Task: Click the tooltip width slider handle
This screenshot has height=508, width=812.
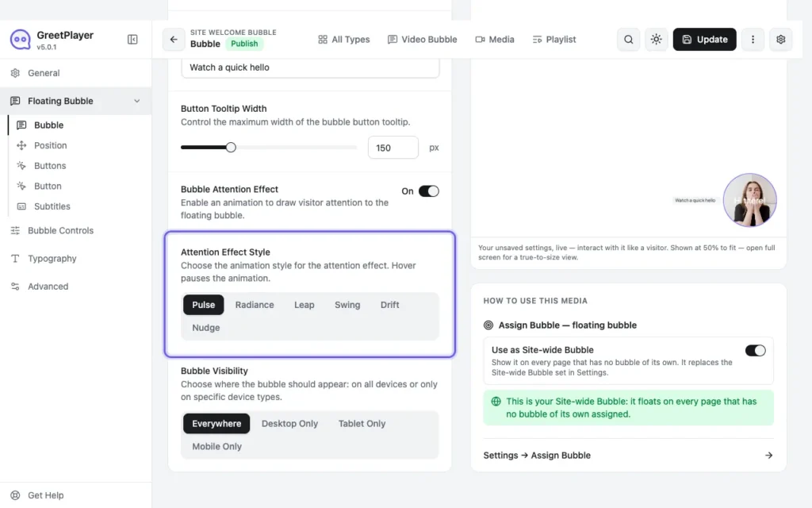Action: click(231, 148)
